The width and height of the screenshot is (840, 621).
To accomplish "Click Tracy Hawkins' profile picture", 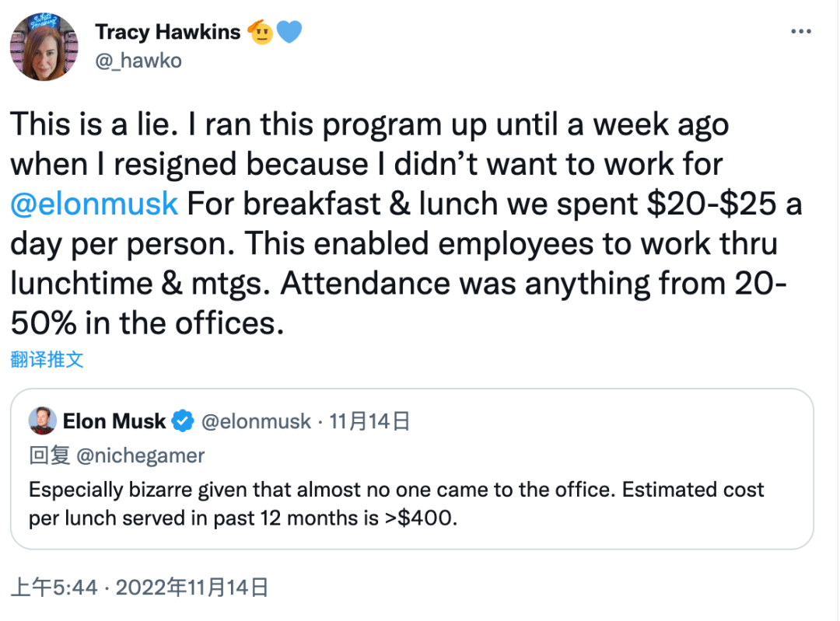I will coord(44,47).
